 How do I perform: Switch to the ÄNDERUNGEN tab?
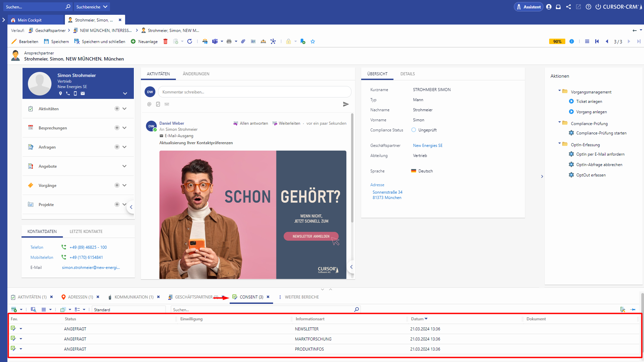(x=196, y=74)
